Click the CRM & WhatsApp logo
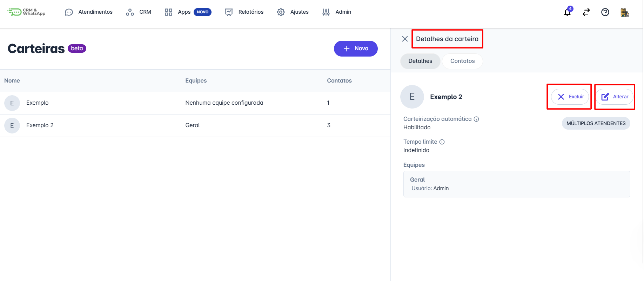This screenshot has width=644, height=281. tap(27, 12)
